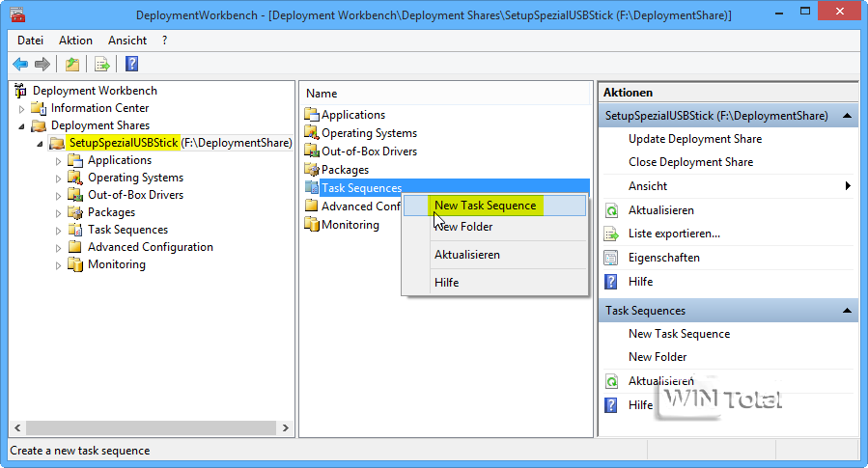The image size is (868, 468).
Task: Click Update Deployment Share action
Action: coord(695,139)
